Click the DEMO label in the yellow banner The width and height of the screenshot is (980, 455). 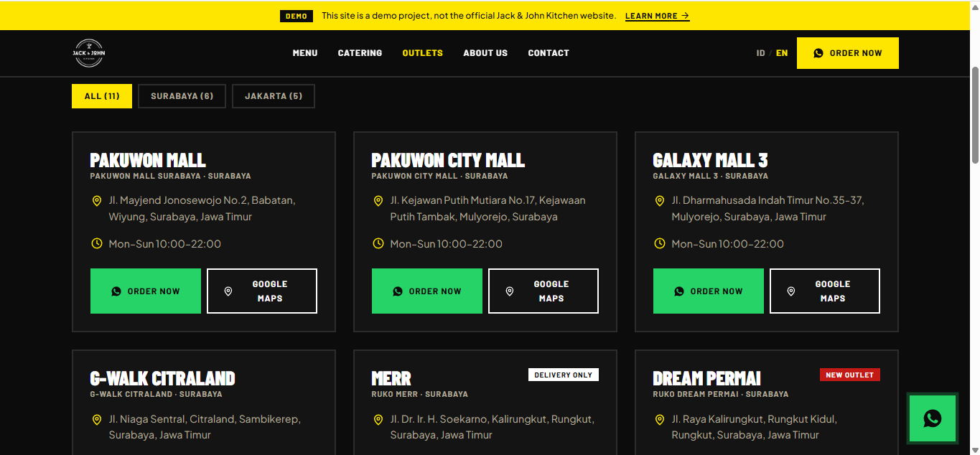point(297,16)
